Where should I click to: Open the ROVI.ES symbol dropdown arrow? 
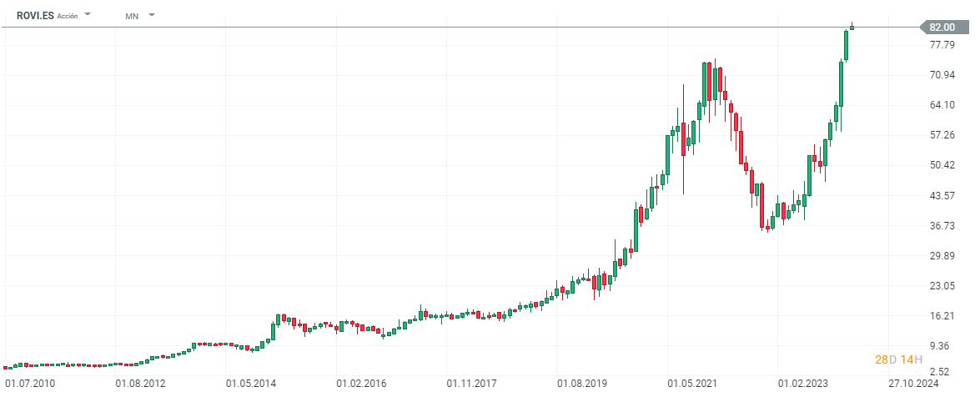[88, 15]
